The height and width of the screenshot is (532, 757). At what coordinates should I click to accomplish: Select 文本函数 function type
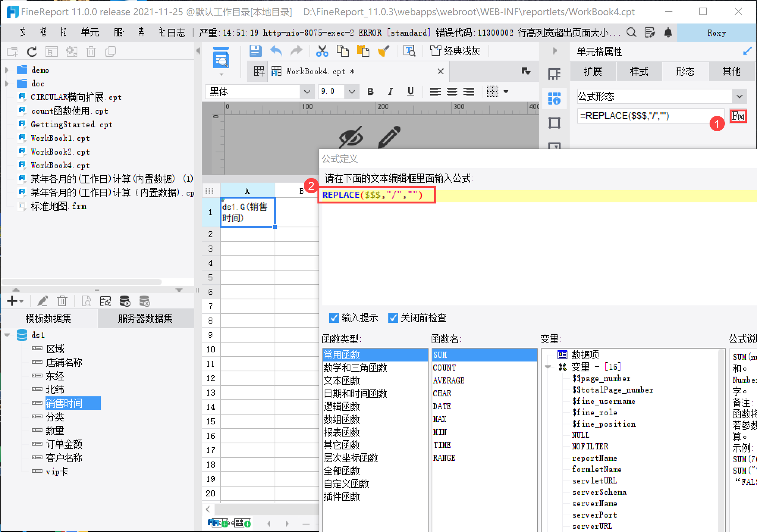point(342,380)
